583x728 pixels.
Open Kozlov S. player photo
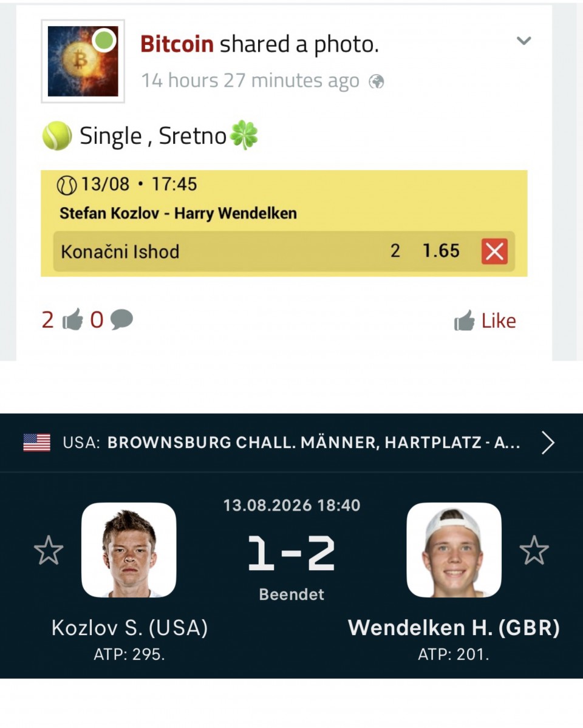(x=129, y=549)
